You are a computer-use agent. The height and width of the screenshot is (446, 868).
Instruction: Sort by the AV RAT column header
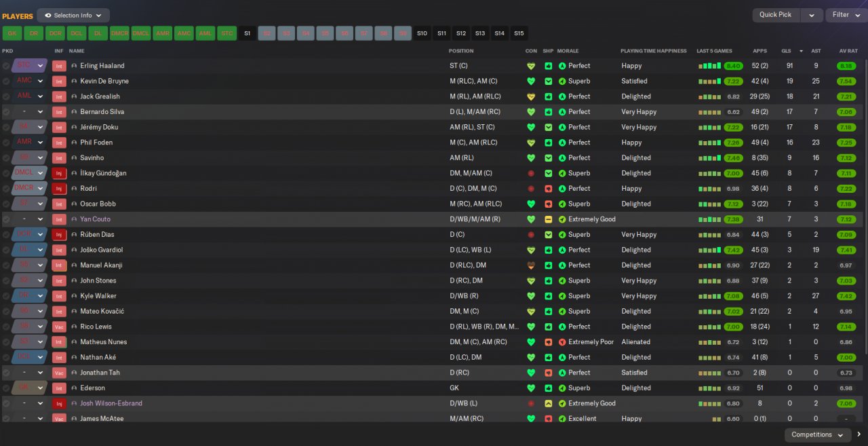pos(848,51)
